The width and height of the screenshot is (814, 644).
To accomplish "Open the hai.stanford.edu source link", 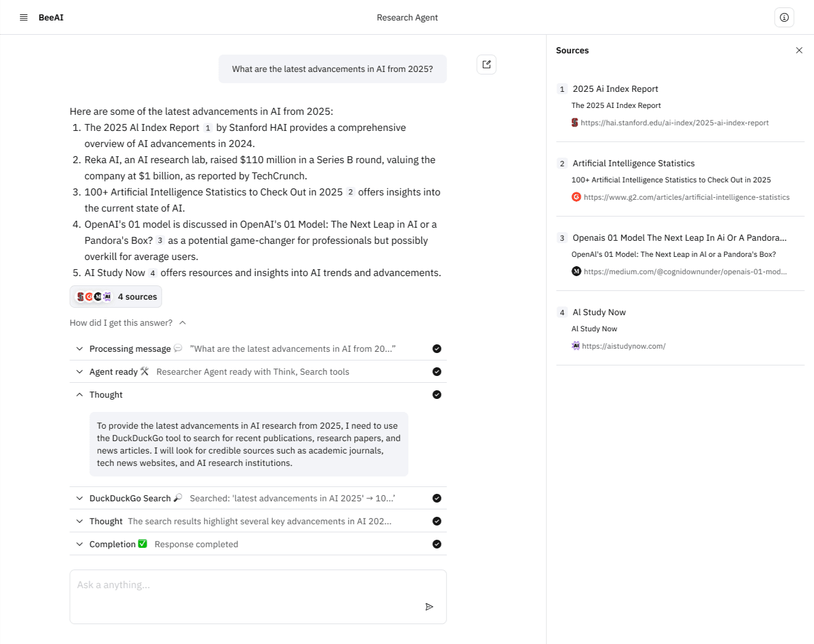I will [674, 123].
